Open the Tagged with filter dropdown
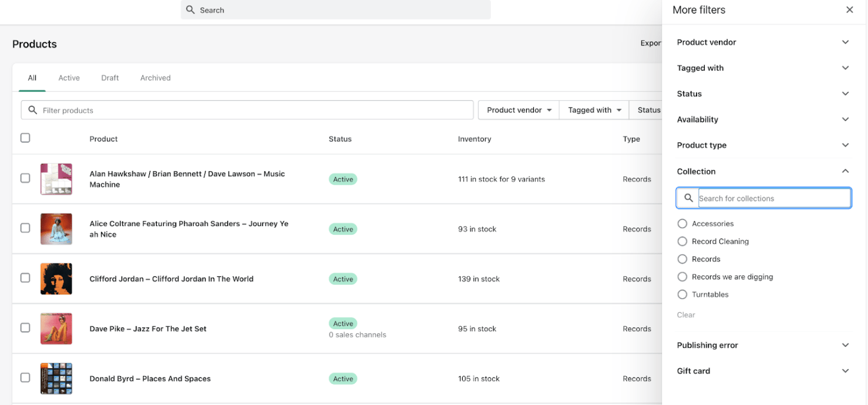Viewport: 868px width, 405px height. click(x=593, y=110)
